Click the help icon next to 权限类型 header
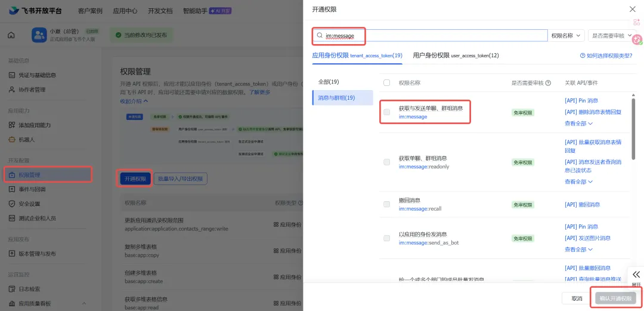This screenshot has height=311, width=644. (300, 203)
